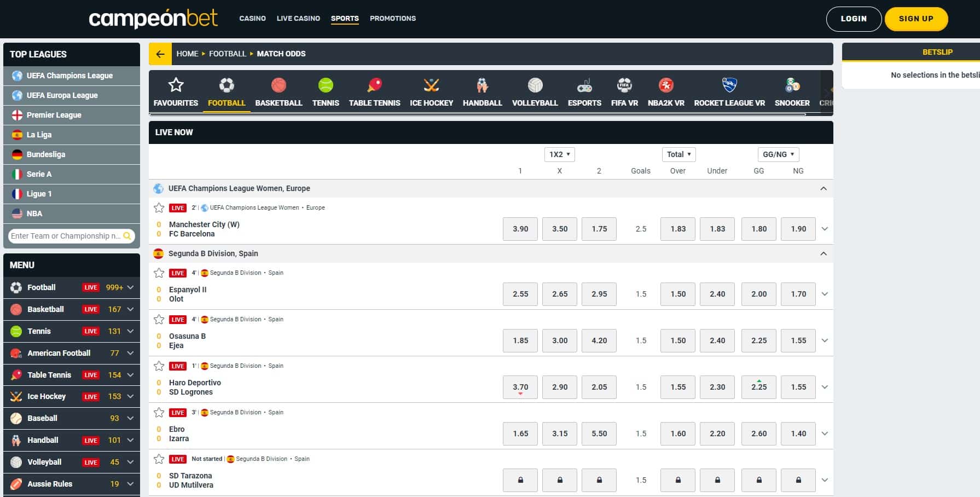Open Aussie Rules in side menu
This screenshot has width=980, height=497.
(x=72, y=484)
